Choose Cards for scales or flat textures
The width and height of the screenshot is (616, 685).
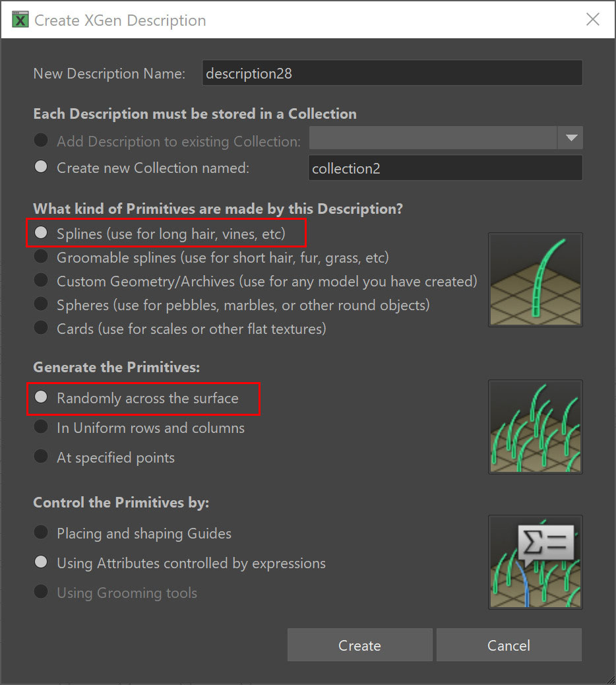click(x=40, y=329)
